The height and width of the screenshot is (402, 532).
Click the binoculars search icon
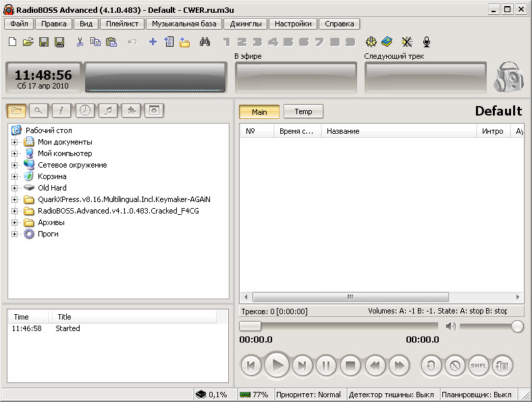[205, 42]
